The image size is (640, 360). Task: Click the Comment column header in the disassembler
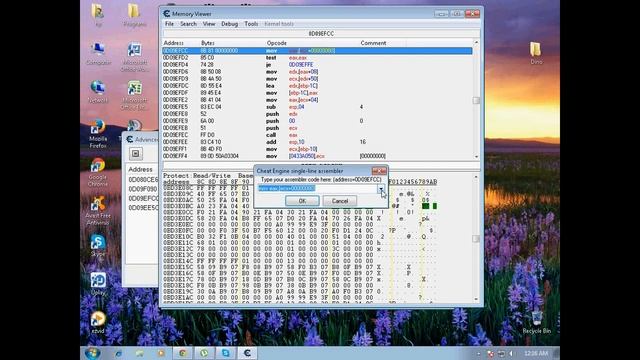(382, 43)
